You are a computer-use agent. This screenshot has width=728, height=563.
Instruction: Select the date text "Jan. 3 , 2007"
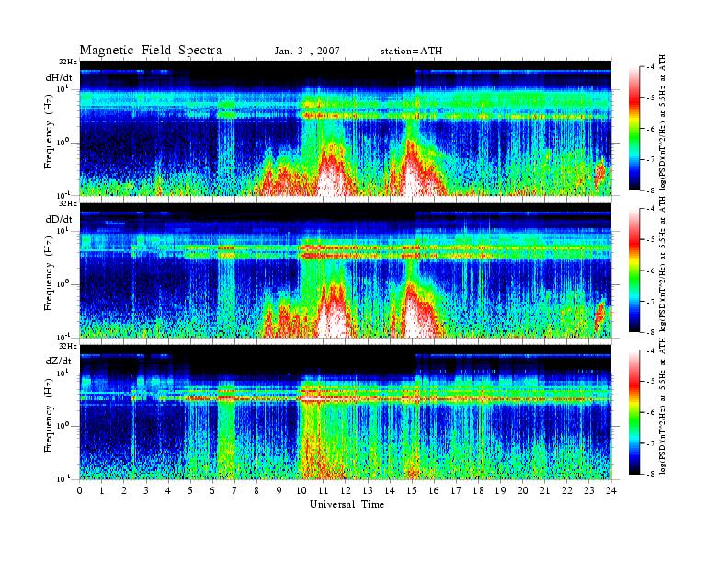307,51
